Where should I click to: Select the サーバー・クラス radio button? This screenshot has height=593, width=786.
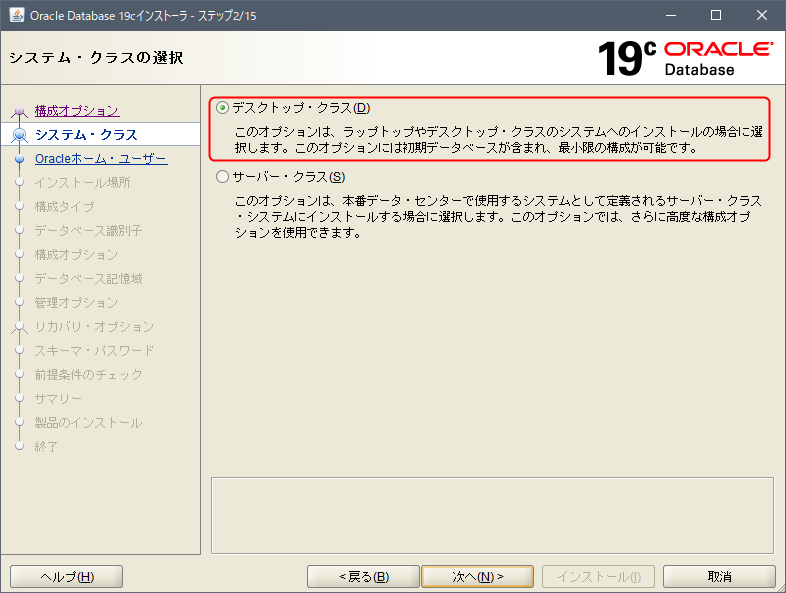[222, 177]
